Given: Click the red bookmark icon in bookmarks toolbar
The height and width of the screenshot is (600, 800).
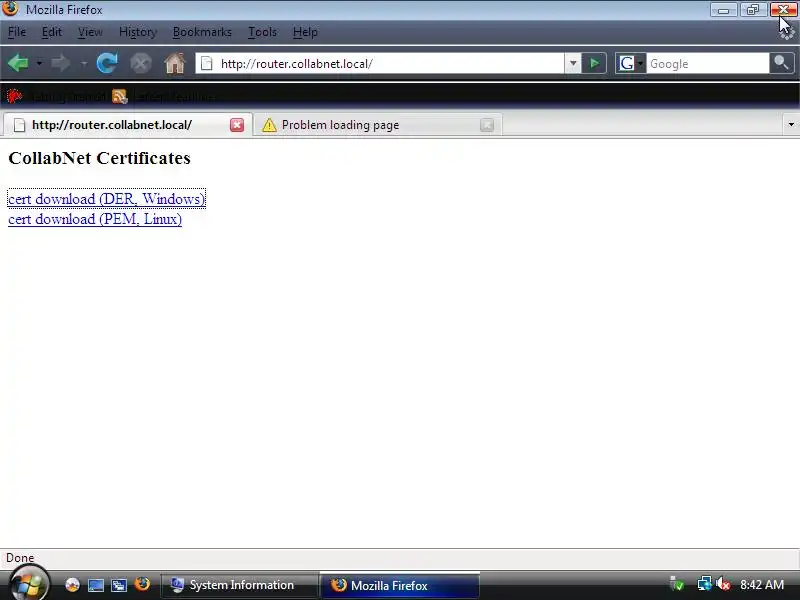Looking at the screenshot, I should [x=14, y=96].
